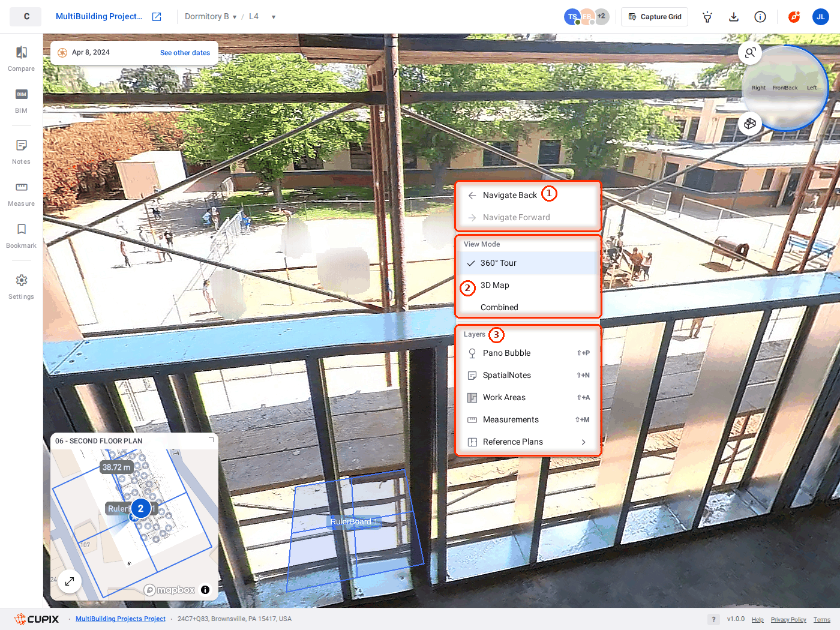The width and height of the screenshot is (840, 630).
Task: Click the search view icon near compass
Action: [750, 53]
